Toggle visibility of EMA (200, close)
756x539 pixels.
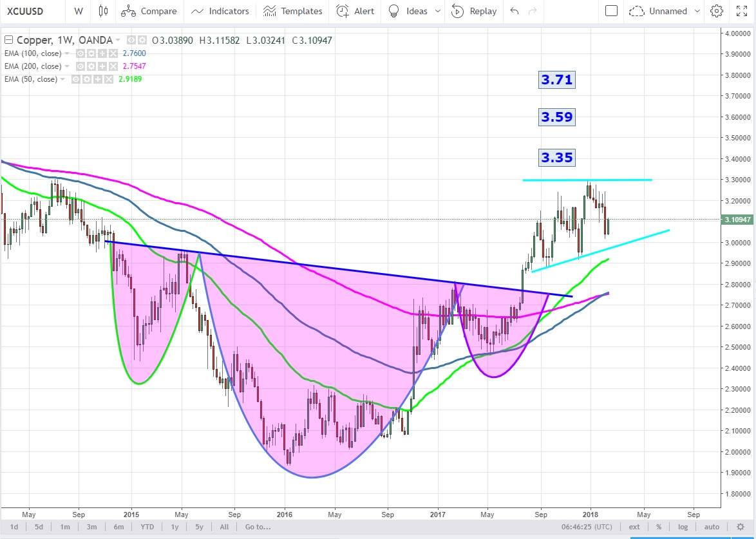[81, 66]
